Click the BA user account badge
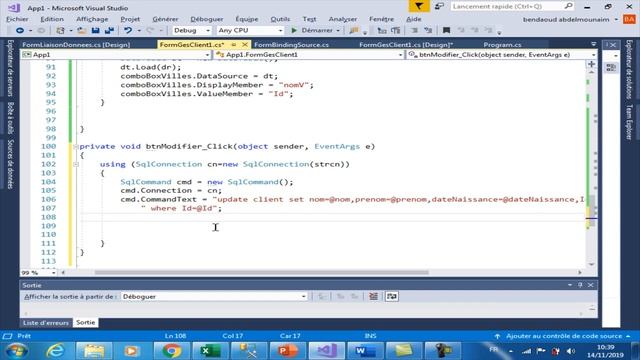The width and height of the screenshot is (640, 360). click(629, 19)
